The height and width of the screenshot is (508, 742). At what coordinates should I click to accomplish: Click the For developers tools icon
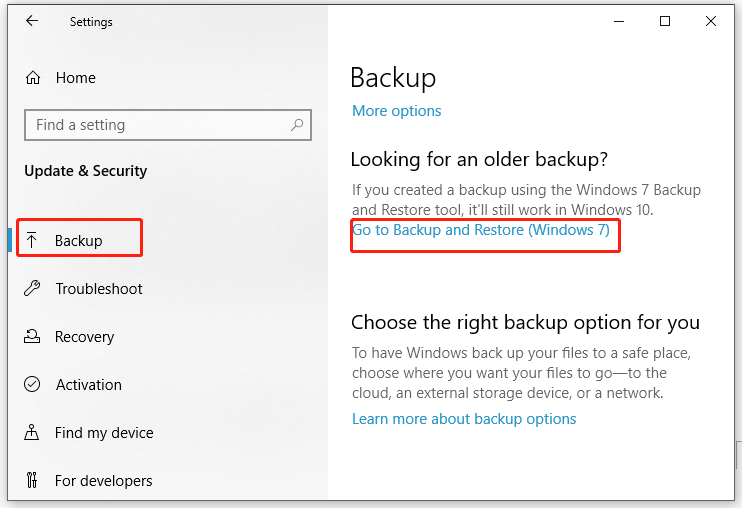(x=33, y=481)
